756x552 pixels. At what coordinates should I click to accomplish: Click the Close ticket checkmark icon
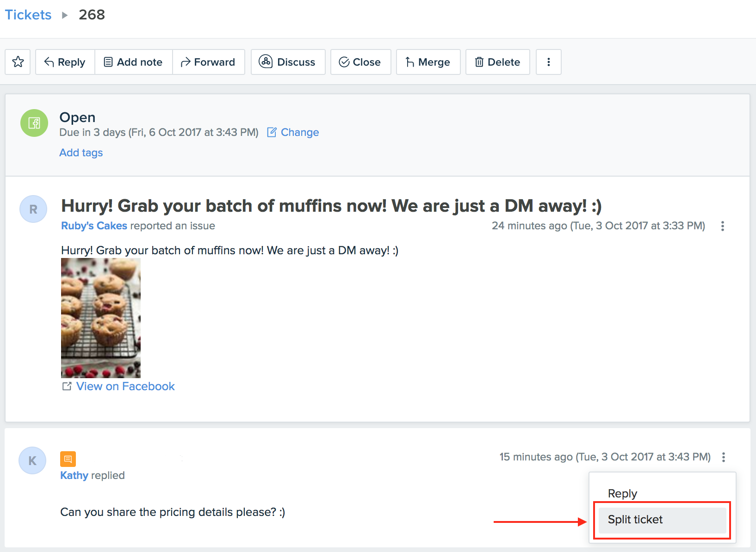pyautogui.click(x=344, y=61)
